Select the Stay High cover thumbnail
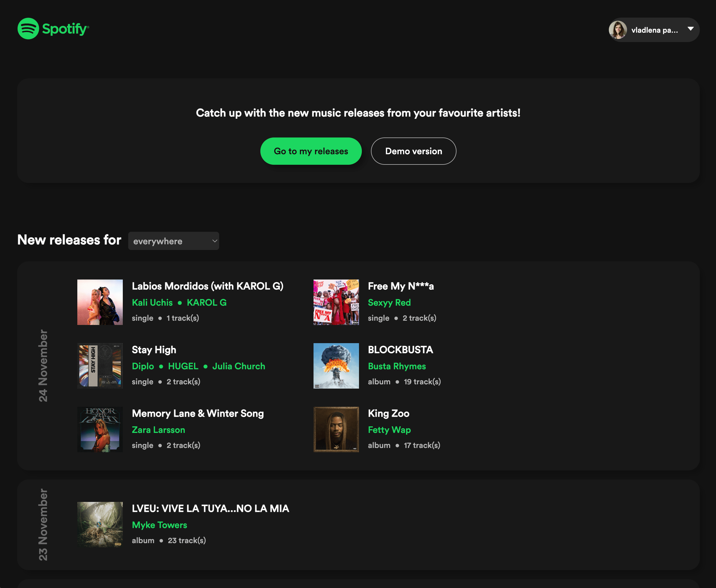 tap(100, 366)
